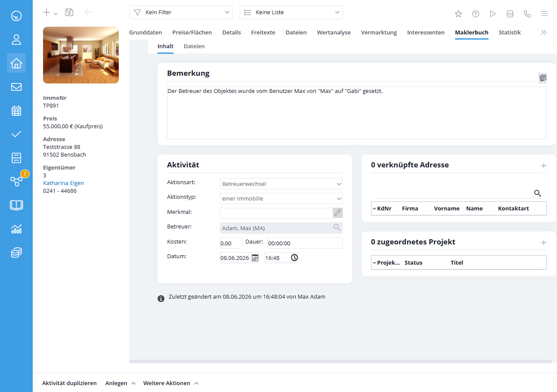The height and width of the screenshot is (392, 557).
Task: Open the coins stack icon in sidebar
Action: coord(16,252)
